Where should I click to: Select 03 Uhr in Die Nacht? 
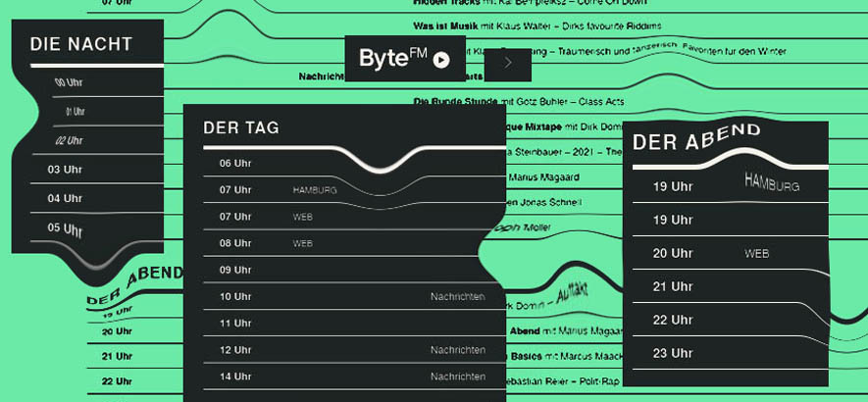65,170
